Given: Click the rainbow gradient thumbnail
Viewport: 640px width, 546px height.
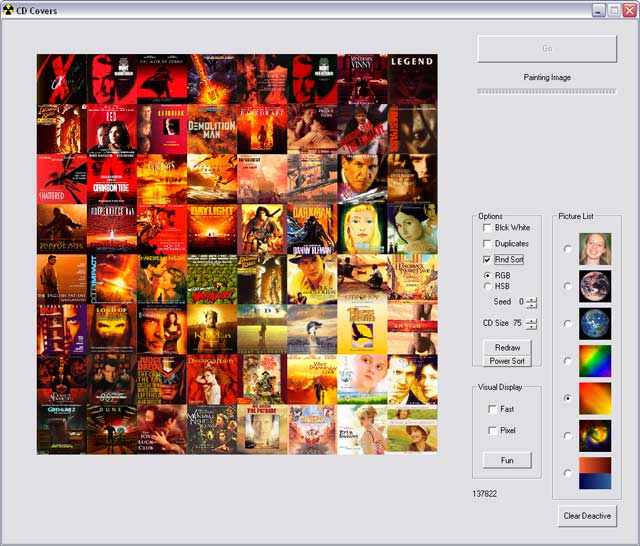Looking at the screenshot, I should 595,361.
